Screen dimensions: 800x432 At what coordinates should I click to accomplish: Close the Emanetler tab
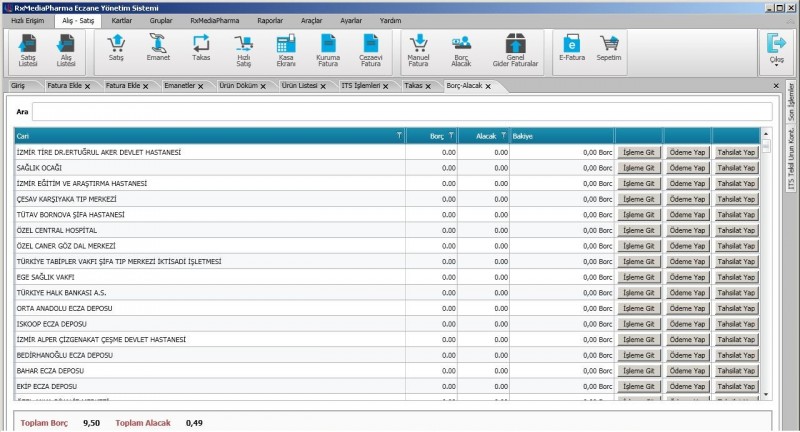(x=207, y=86)
